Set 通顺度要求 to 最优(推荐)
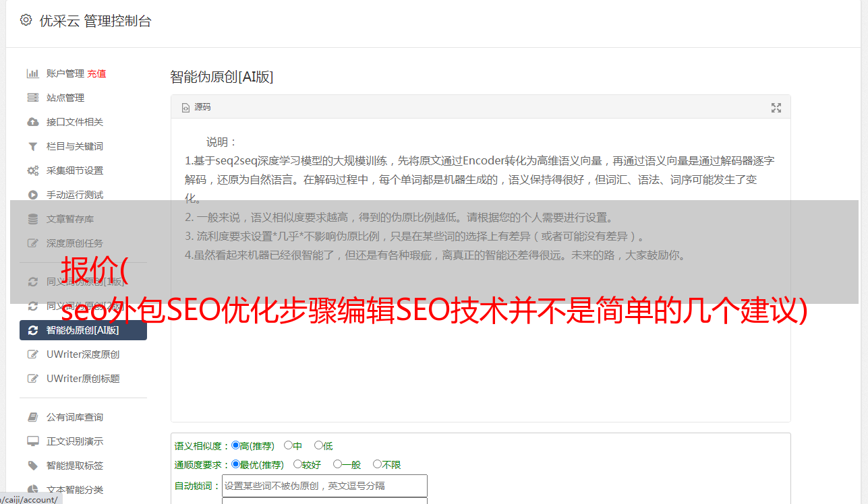Viewport: 868px width, 504px height. pos(235,464)
